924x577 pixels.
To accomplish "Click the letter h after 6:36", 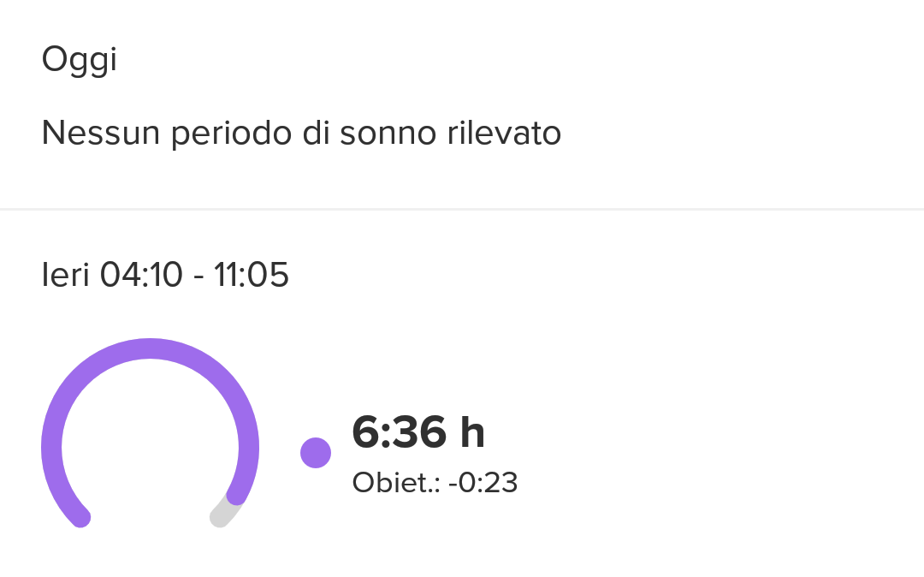I will coord(472,432).
